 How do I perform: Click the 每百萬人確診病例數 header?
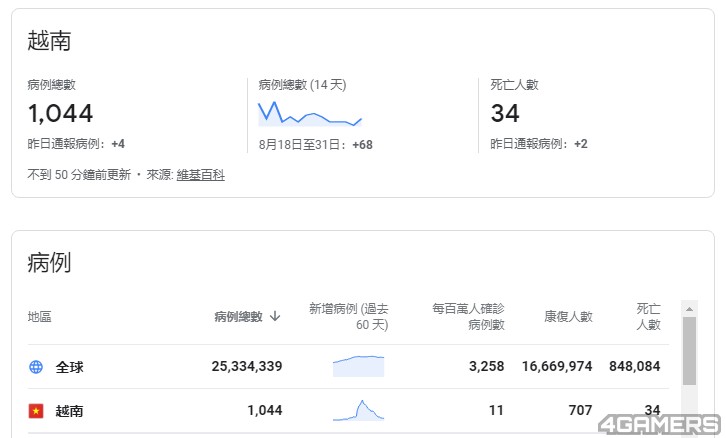[468, 317]
